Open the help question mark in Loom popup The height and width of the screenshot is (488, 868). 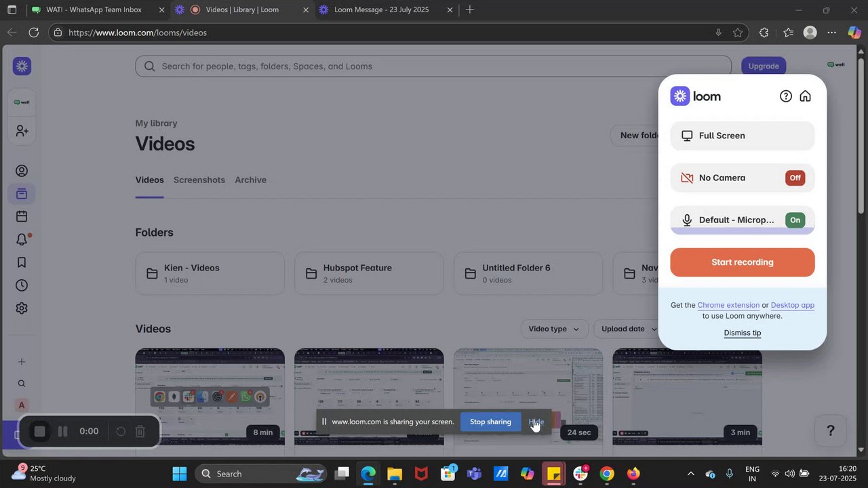(786, 96)
